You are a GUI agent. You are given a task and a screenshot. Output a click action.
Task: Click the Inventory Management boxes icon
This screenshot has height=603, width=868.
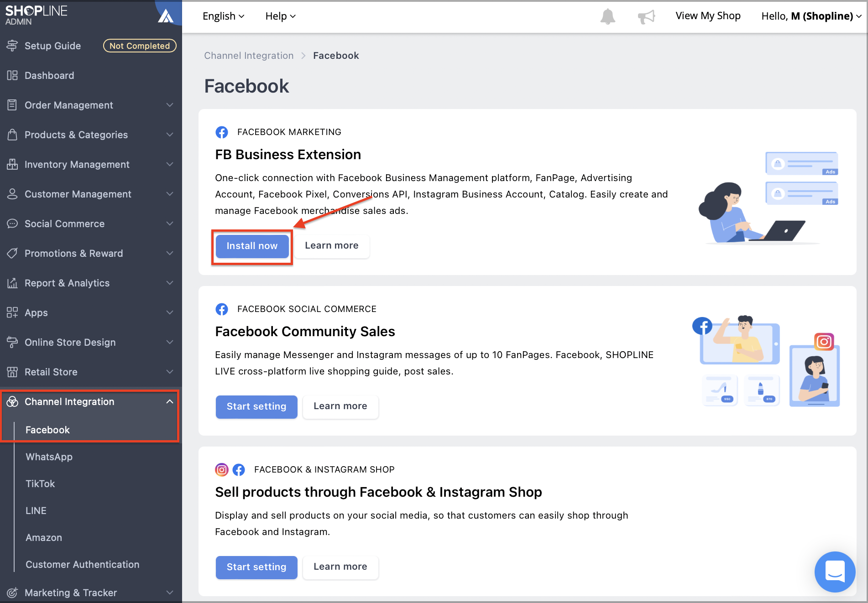(12, 164)
